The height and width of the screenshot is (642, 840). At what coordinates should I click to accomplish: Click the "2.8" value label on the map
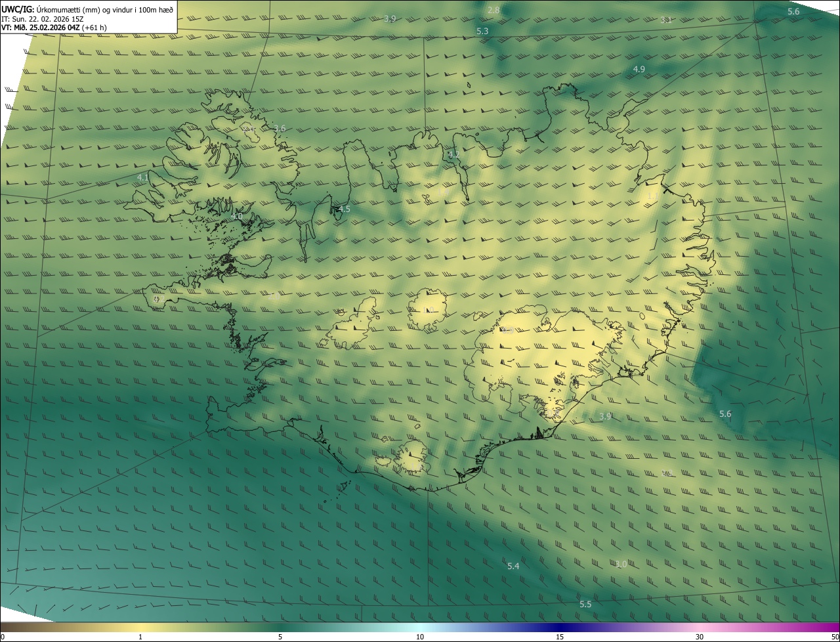494,10
